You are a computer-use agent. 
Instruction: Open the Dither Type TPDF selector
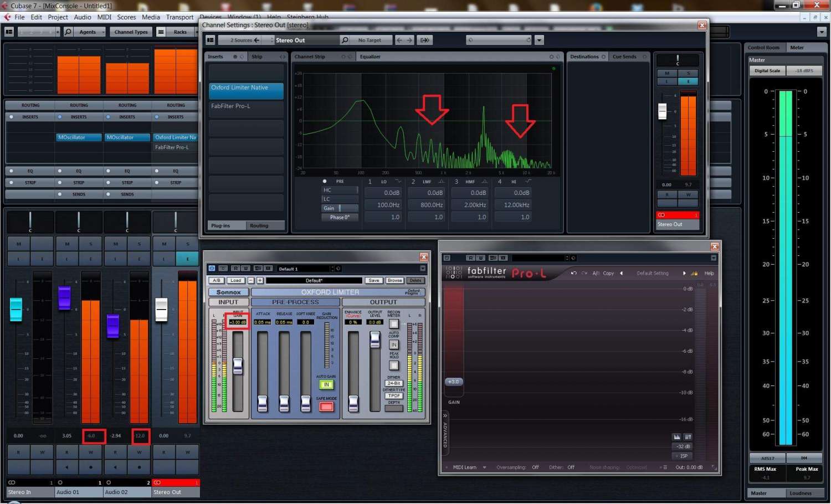point(394,395)
